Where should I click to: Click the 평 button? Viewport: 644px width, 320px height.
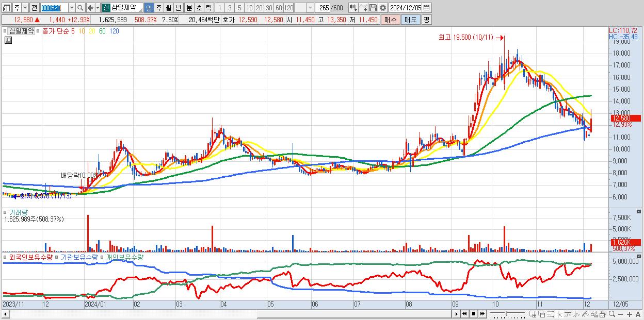click(x=426, y=20)
